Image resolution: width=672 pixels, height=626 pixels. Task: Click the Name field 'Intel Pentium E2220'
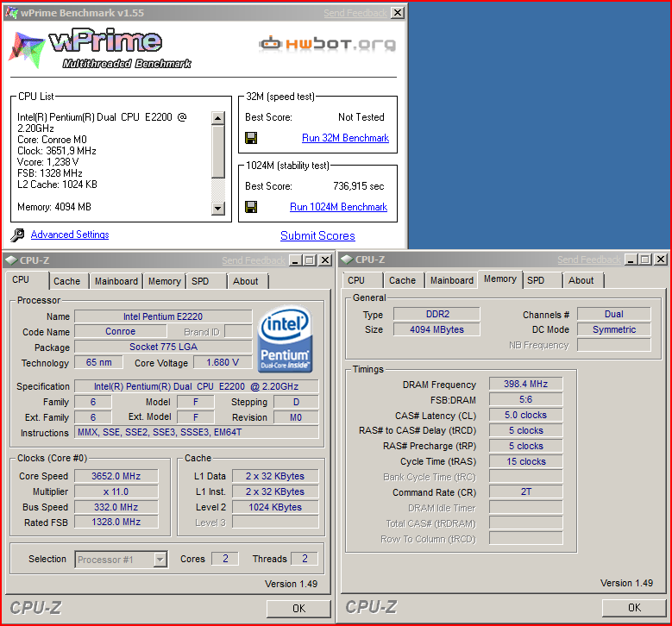tap(163, 316)
